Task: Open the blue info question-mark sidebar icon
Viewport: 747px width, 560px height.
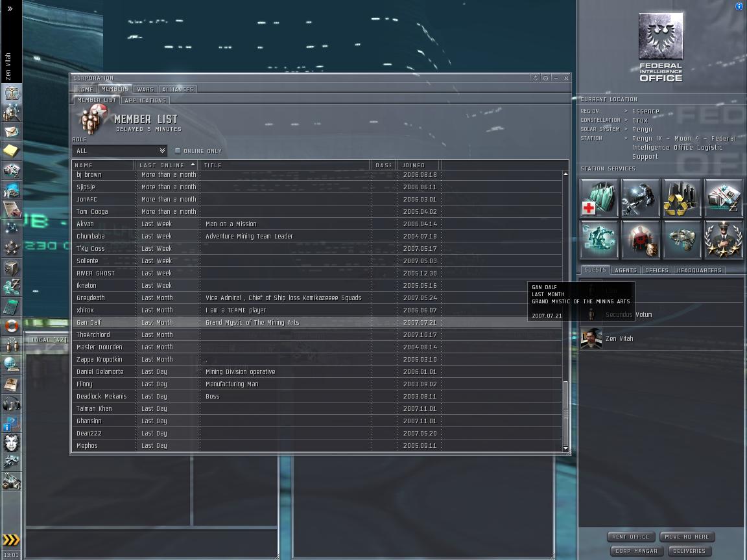Action: 12,423
